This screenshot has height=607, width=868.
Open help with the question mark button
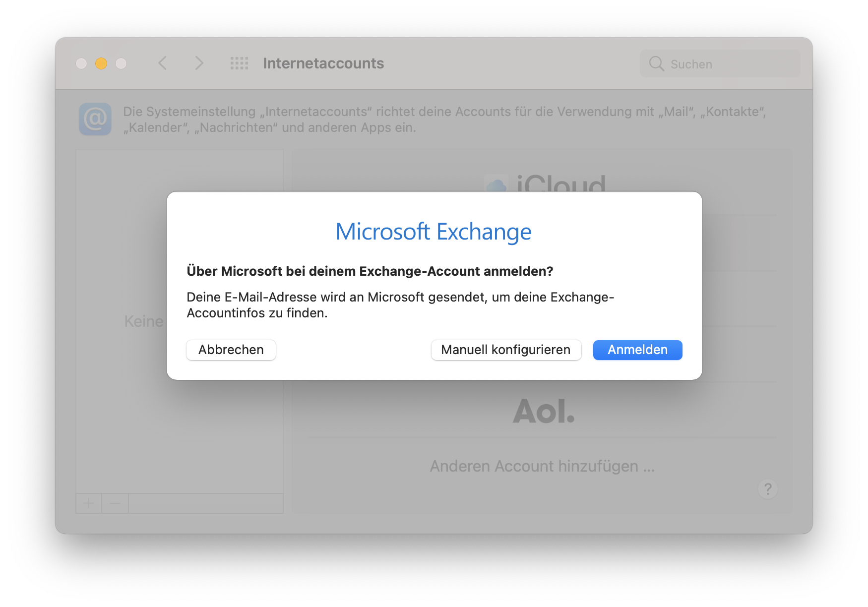pos(767,489)
